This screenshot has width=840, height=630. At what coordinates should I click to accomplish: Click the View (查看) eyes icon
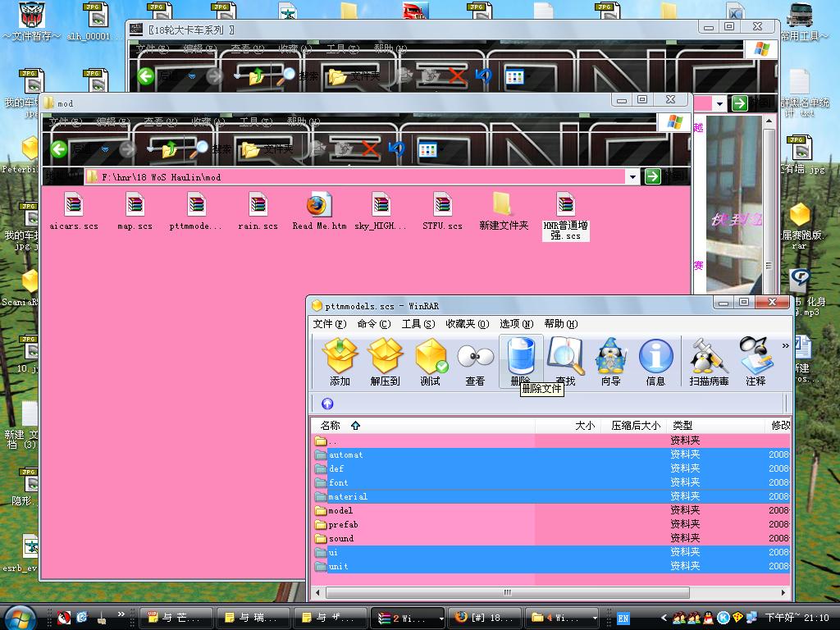(475, 361)
